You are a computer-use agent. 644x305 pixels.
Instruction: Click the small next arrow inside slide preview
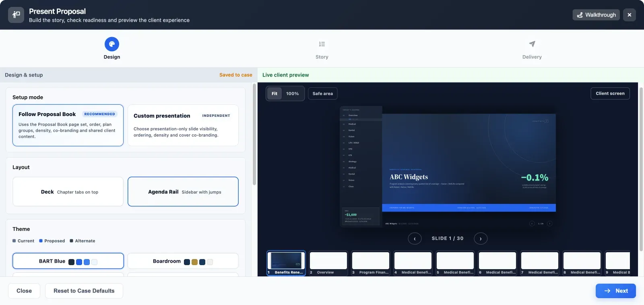pyautogui.click(x=549, y=224)
